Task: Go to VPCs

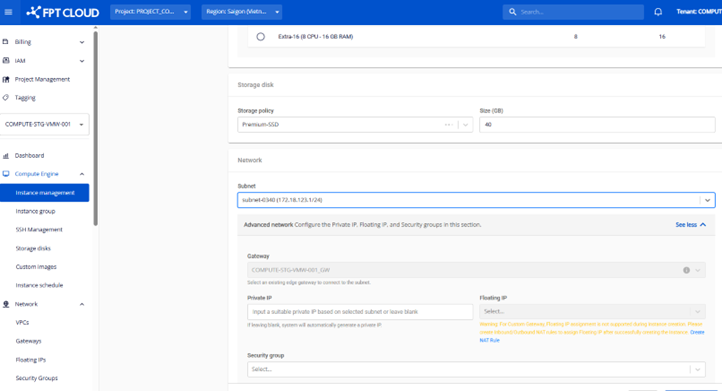Action: [x=22, y=322]
